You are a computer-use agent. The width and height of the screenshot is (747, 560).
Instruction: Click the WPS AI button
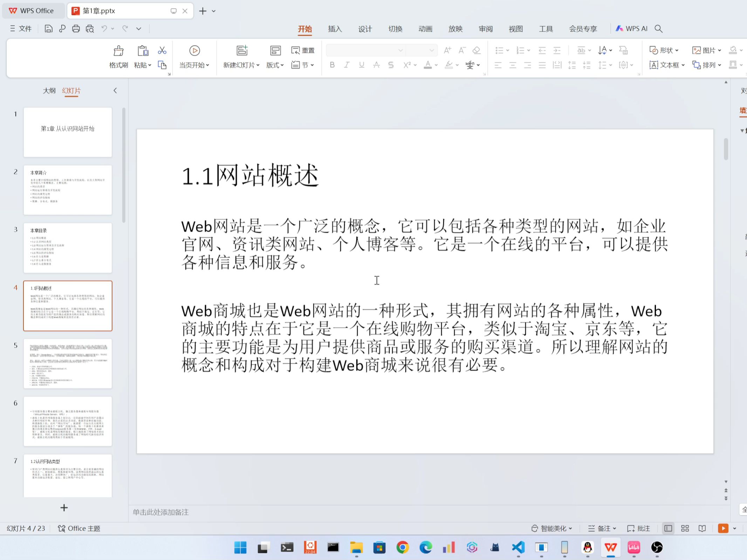click(x=632, y=29)
